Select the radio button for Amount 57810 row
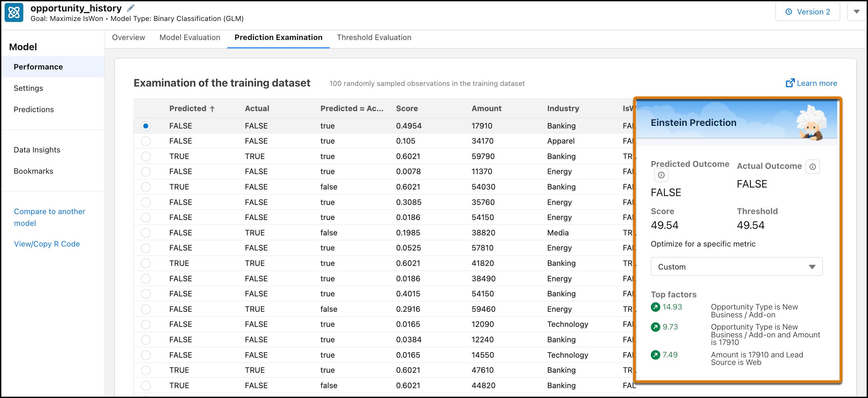 click(146, 248)
